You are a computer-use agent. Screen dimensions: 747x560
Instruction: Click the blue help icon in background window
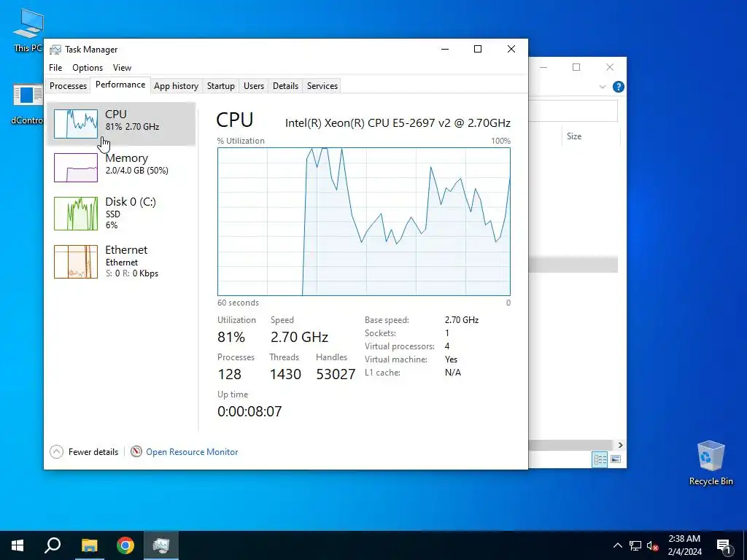click(619, 87)
